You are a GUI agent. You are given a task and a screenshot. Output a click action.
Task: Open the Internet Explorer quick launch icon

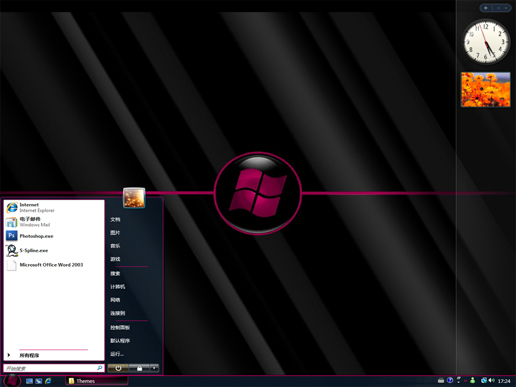[x=48, y=381]
